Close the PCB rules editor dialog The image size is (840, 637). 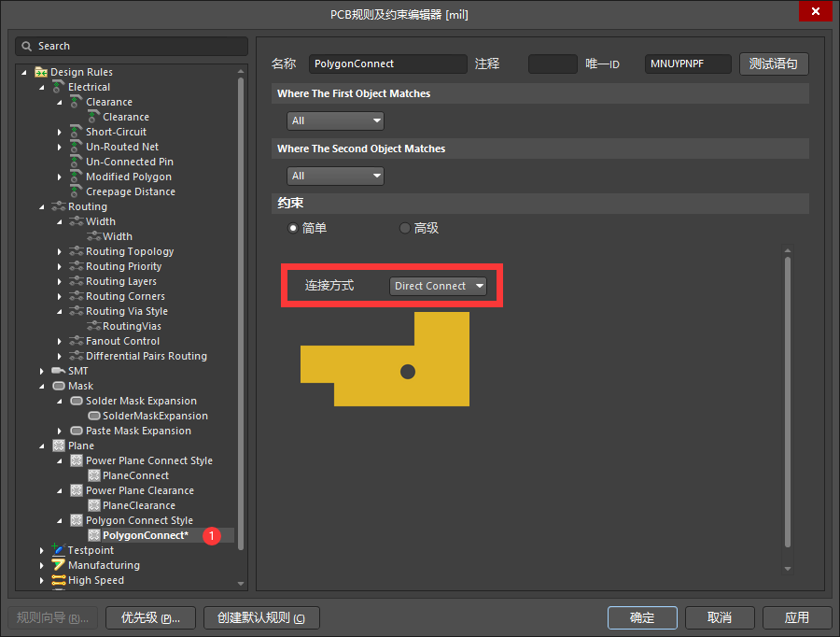[x=816, y=10]
